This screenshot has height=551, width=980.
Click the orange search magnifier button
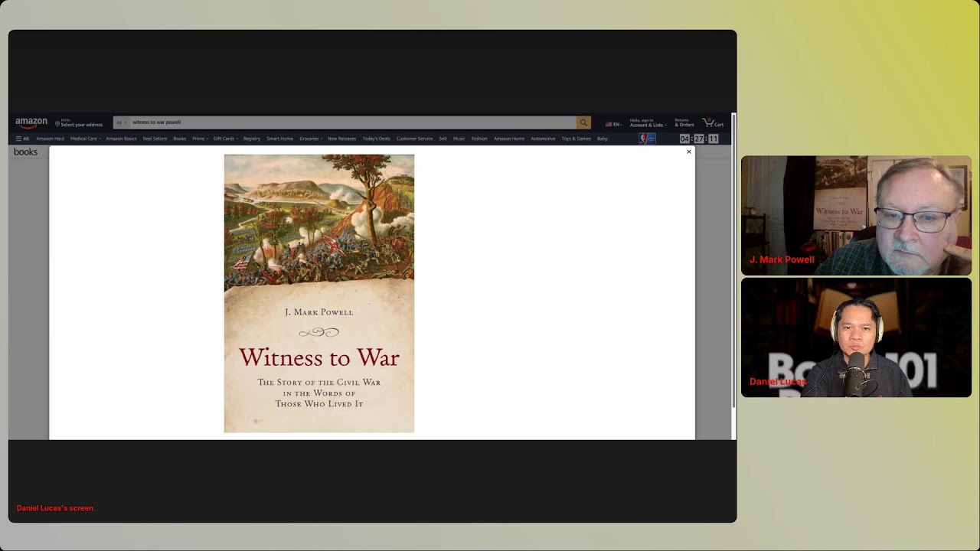pos(583,122)
